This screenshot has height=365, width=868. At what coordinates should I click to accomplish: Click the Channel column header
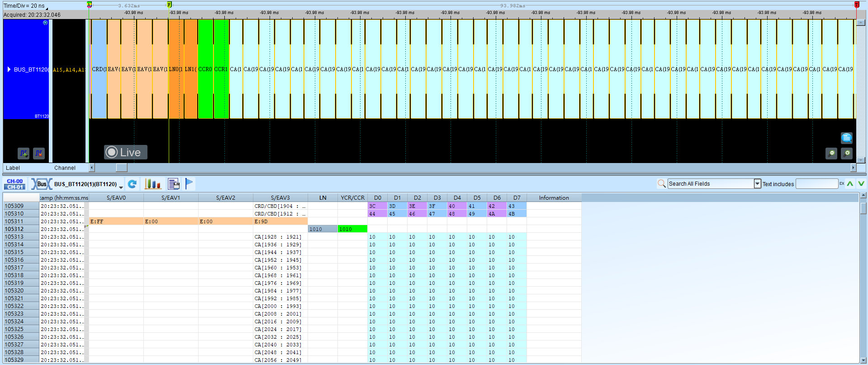(x=65, y=168)
